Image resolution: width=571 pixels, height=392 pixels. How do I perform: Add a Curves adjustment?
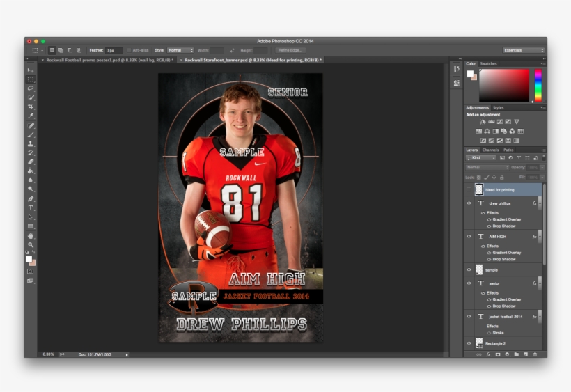(x=500, y=122)
